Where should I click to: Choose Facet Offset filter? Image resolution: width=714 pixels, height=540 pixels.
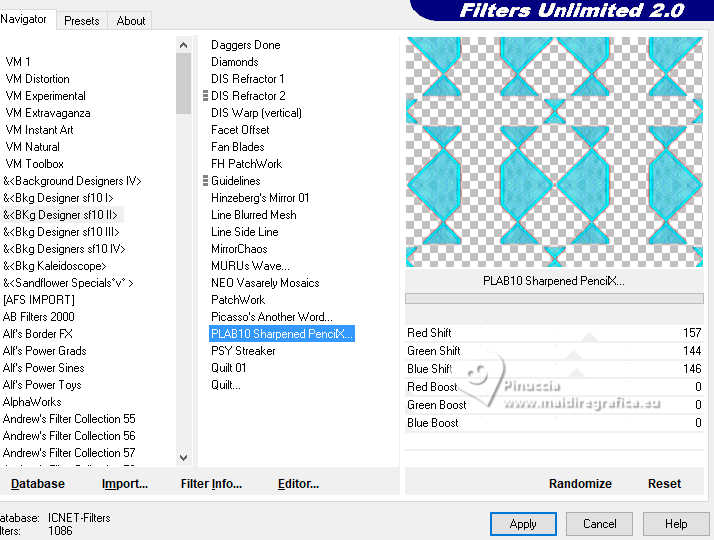coord(240,130)
